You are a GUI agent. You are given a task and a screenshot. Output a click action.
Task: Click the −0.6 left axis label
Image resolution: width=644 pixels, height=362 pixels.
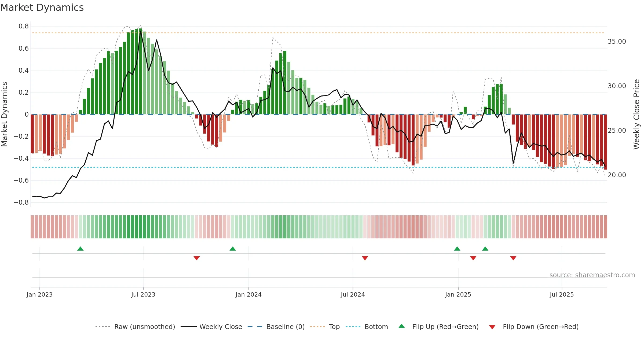point(21,180)
